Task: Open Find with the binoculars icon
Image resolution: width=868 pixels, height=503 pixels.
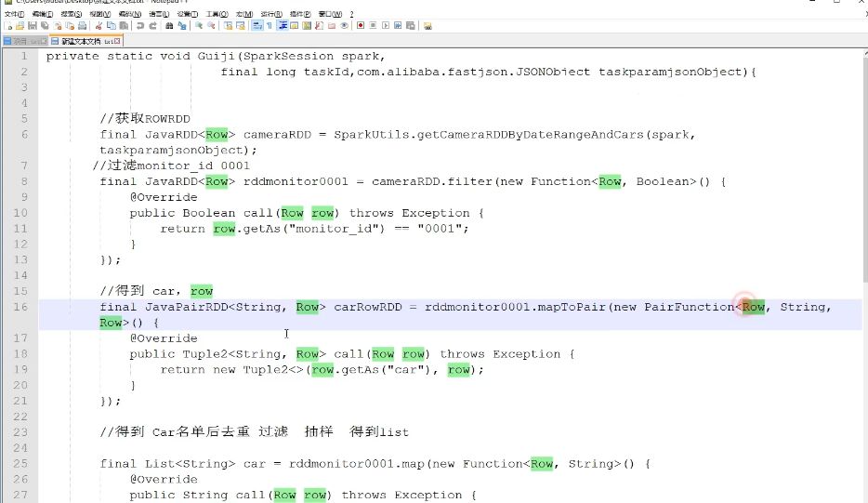Action: [x=168, y=26]
